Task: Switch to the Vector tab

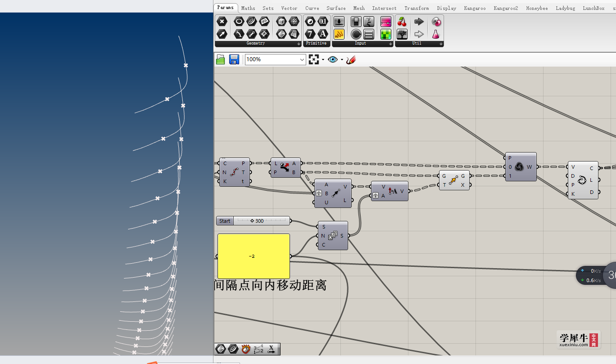Action: click(289, 8)
